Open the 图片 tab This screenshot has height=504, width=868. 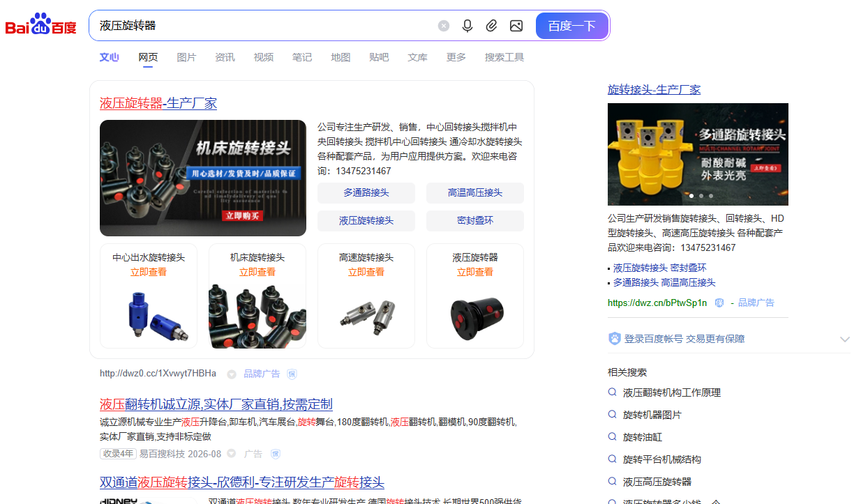pos(186,57)
